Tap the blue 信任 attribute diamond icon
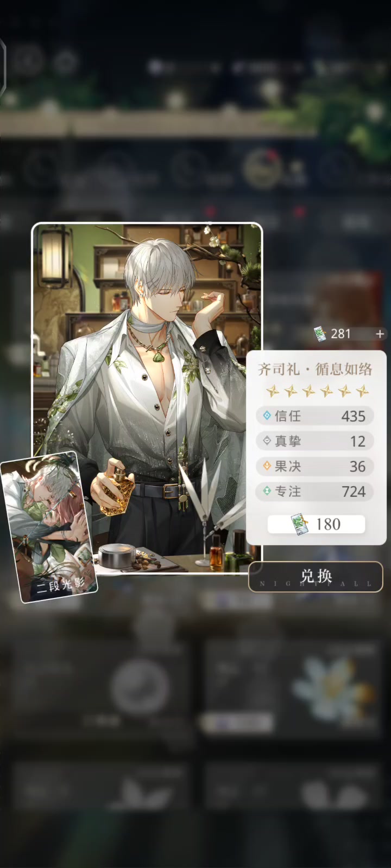This screenshot has width=391, height=868. 267,416
